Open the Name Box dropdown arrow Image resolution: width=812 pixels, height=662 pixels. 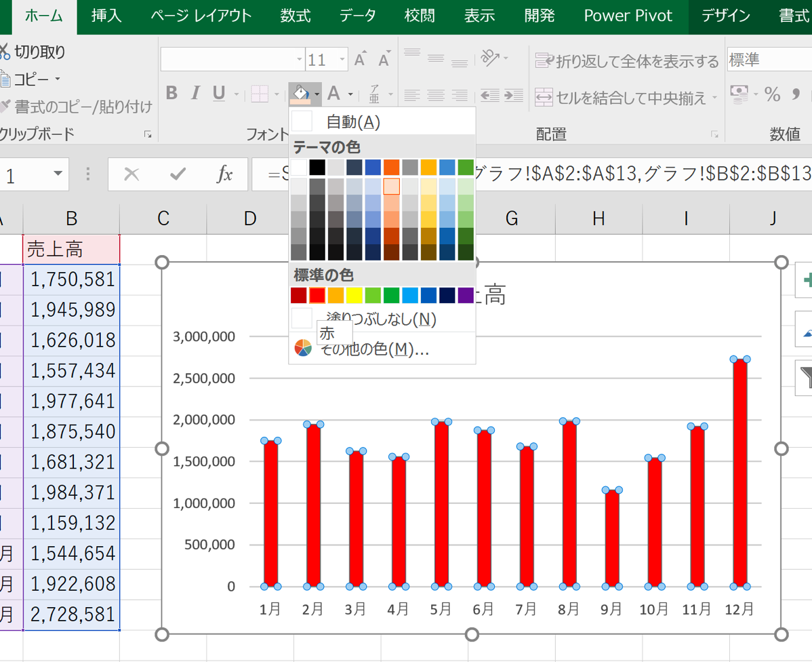point(58,174)
